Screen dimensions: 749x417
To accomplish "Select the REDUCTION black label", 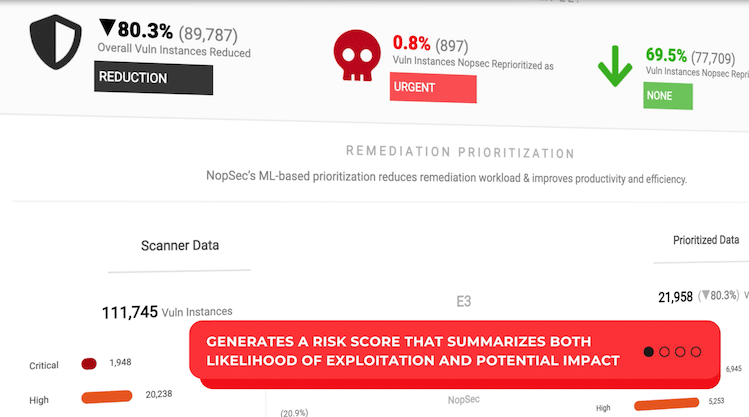I will 153,78.
